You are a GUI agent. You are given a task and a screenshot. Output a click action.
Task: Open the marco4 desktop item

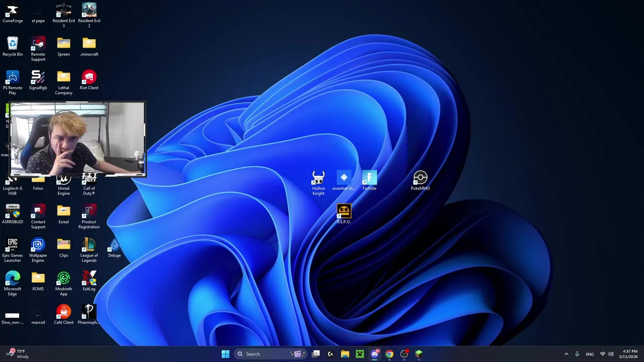point(38,317)
